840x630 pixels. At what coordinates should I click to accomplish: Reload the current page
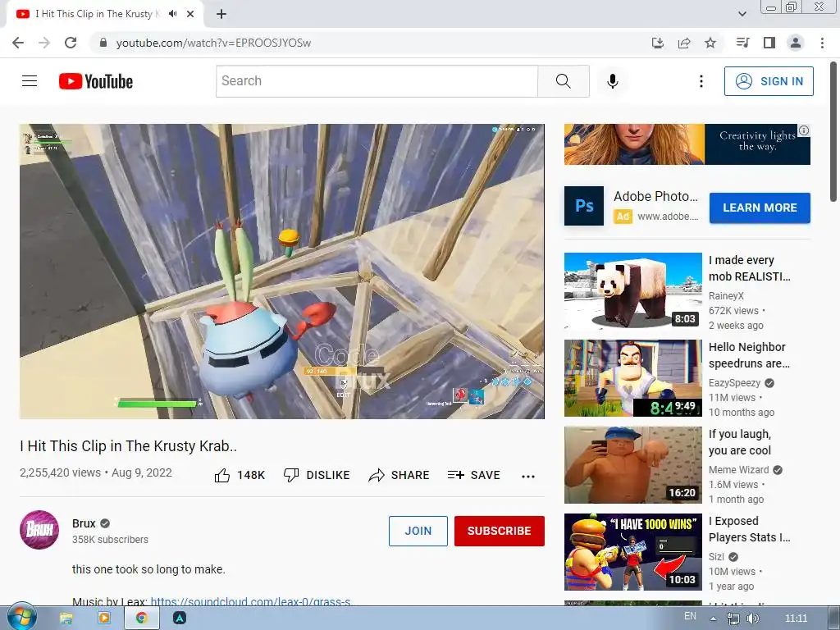tap(71, 43)
